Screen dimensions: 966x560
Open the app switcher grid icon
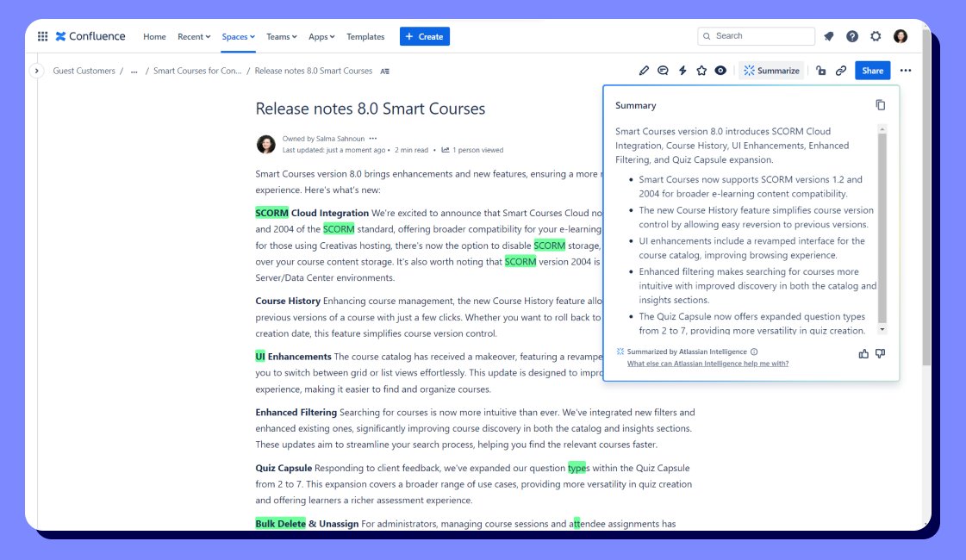(42, 36)
